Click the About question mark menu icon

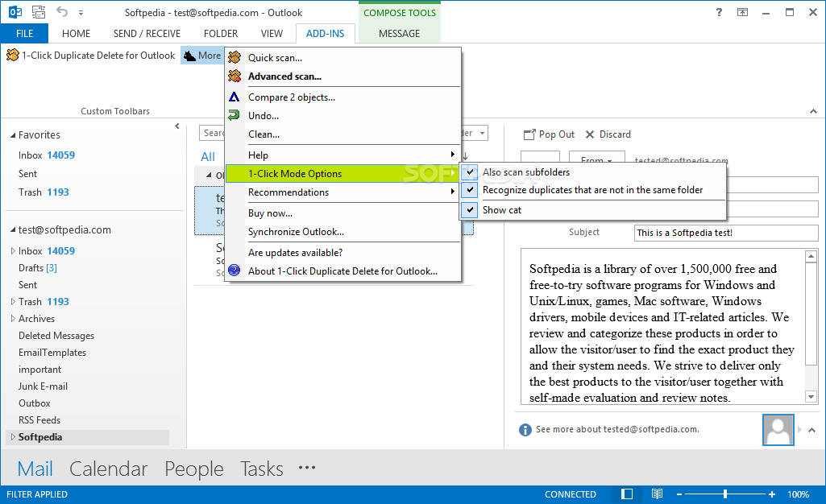235,271
